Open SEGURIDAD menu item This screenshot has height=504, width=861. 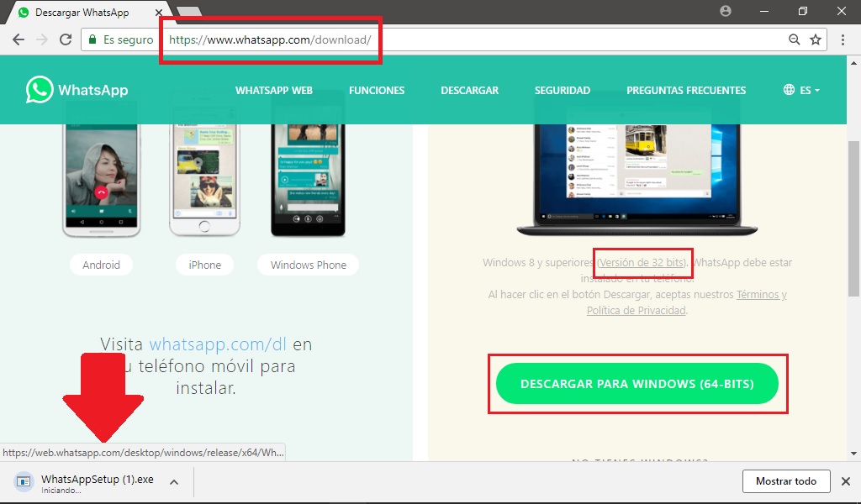tap(563, 91)
